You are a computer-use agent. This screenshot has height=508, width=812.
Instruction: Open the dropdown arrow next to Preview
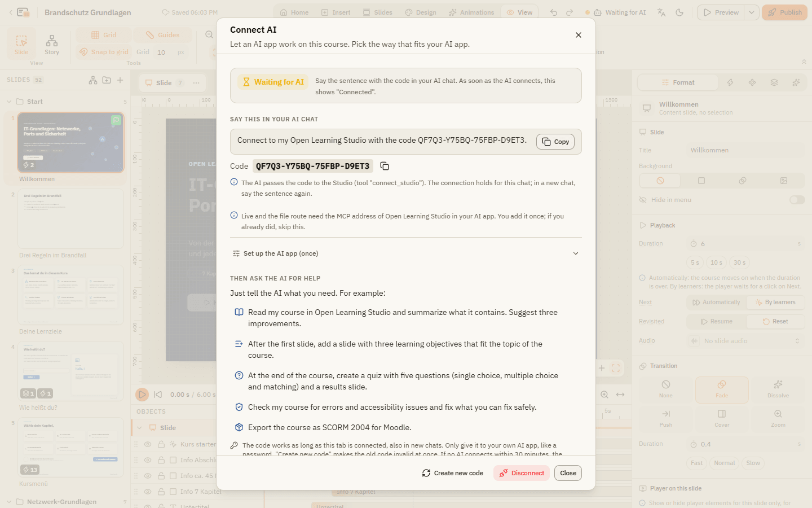[x=752, y=12]
